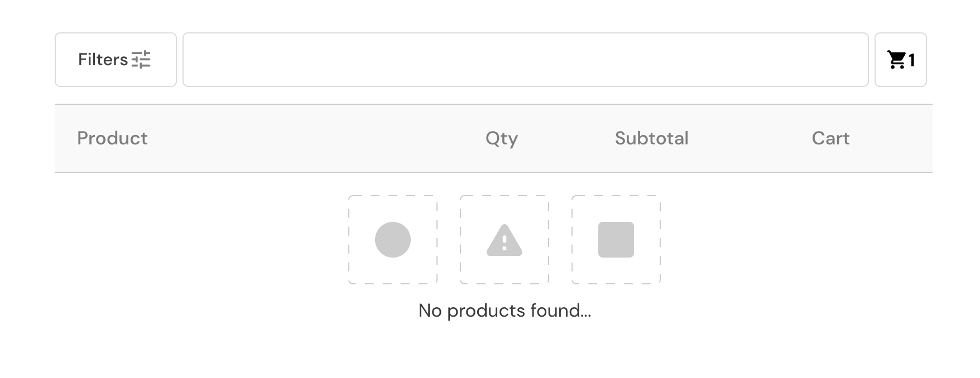Focus the empty product search field
Screen dimensions: 980x378
525,60
